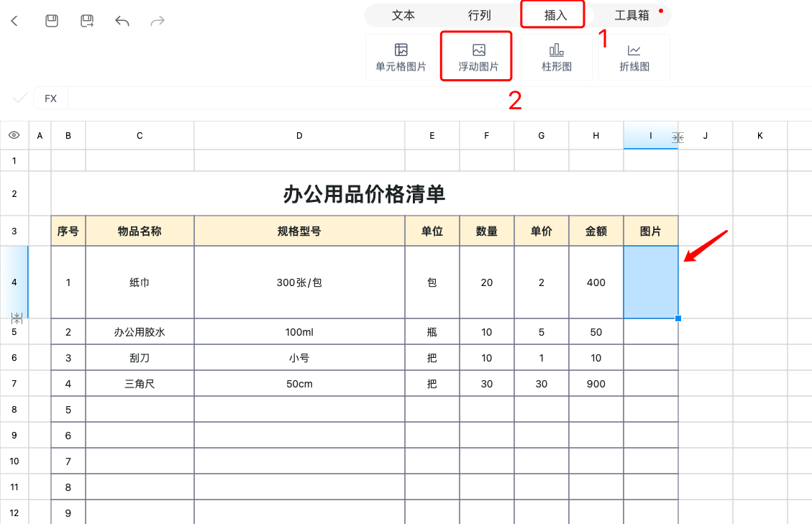This screenshot has height=524, width=812.
Task: Undo the last action
Action: click(x=122, y=21)
